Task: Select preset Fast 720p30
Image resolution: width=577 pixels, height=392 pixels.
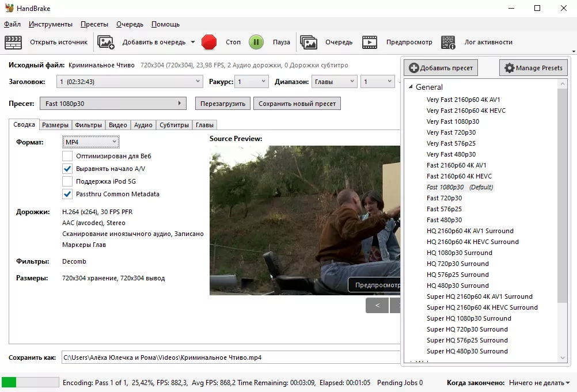Action: 444,198
